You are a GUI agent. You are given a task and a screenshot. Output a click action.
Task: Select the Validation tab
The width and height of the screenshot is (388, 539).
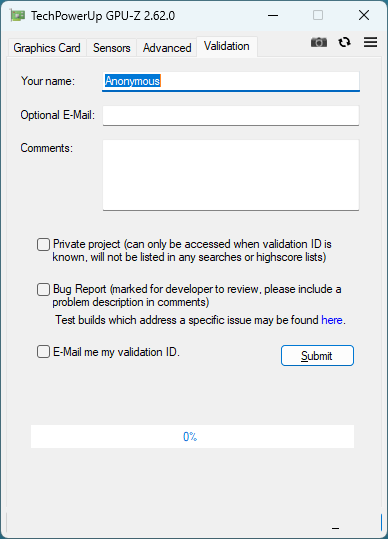[x=227, y=46]
